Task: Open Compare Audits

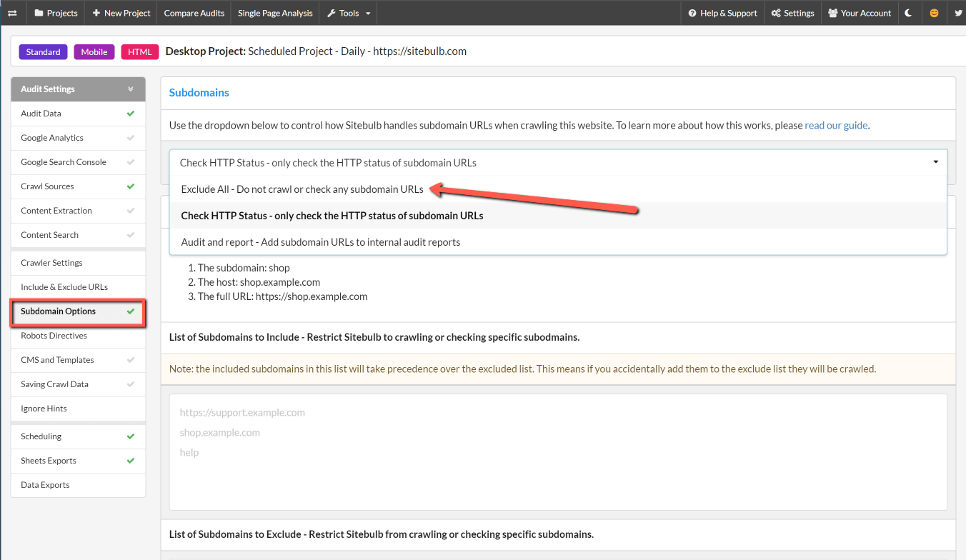Action: (x=194, y=13)
